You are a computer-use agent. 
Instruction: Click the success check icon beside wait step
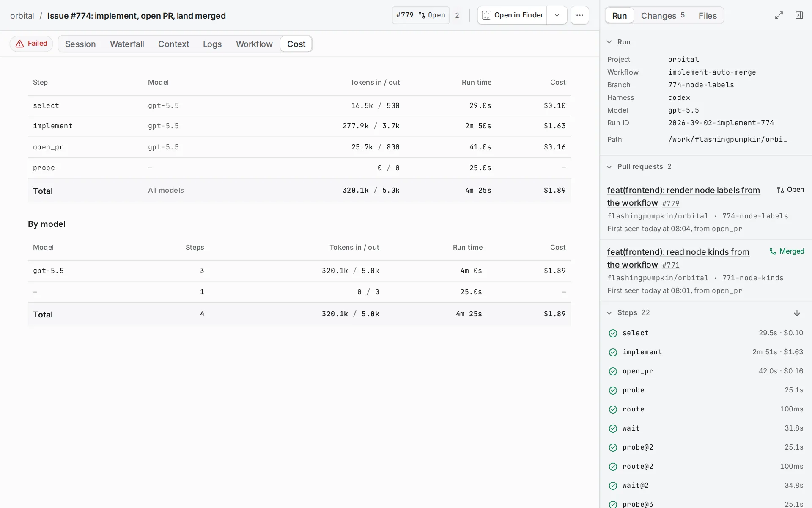[613, 429]
